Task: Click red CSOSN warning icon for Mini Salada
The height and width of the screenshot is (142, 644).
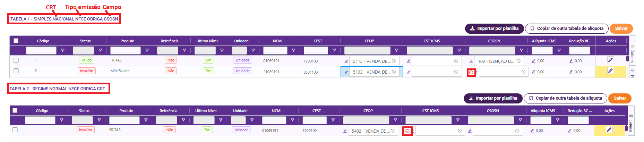Action: point(471,73)
